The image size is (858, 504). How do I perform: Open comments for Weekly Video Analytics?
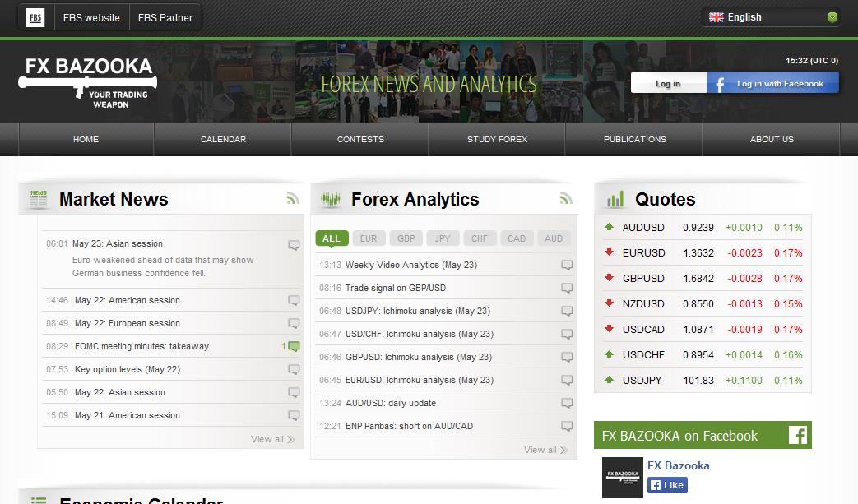[x=567, y=265]
